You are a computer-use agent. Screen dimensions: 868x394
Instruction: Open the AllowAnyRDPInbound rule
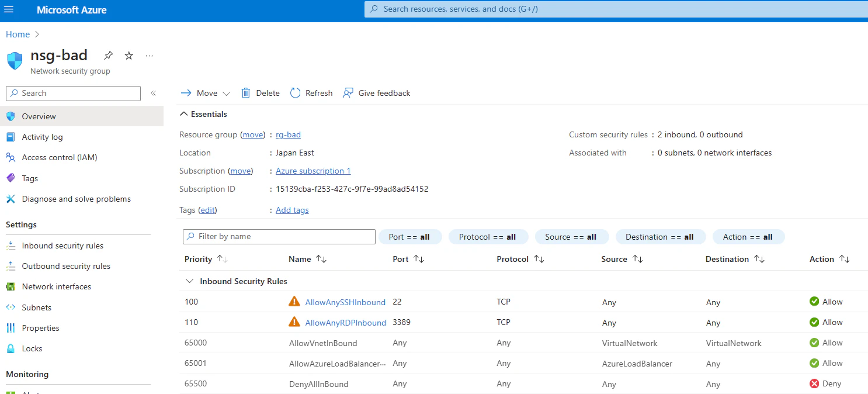pyautogui.click(x=346, y=323)
